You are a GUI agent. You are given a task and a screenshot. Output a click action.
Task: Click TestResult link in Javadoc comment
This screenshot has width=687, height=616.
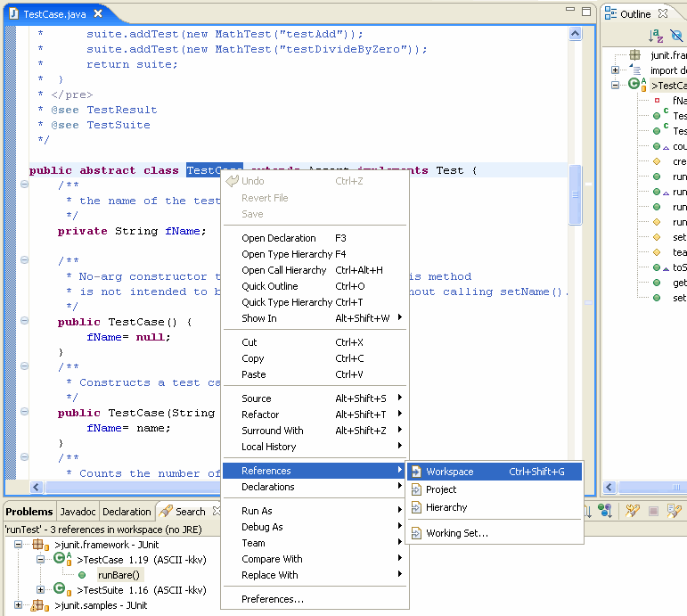coord(121,110)
